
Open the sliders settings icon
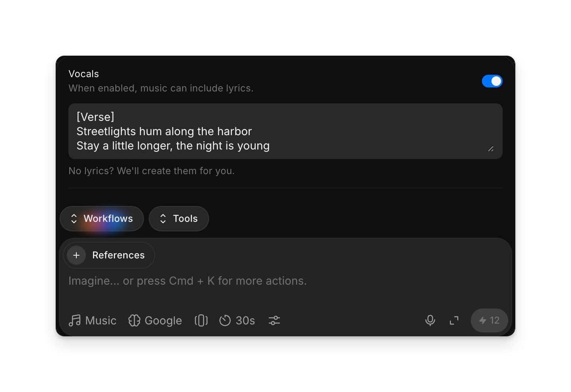coord(274,320)
